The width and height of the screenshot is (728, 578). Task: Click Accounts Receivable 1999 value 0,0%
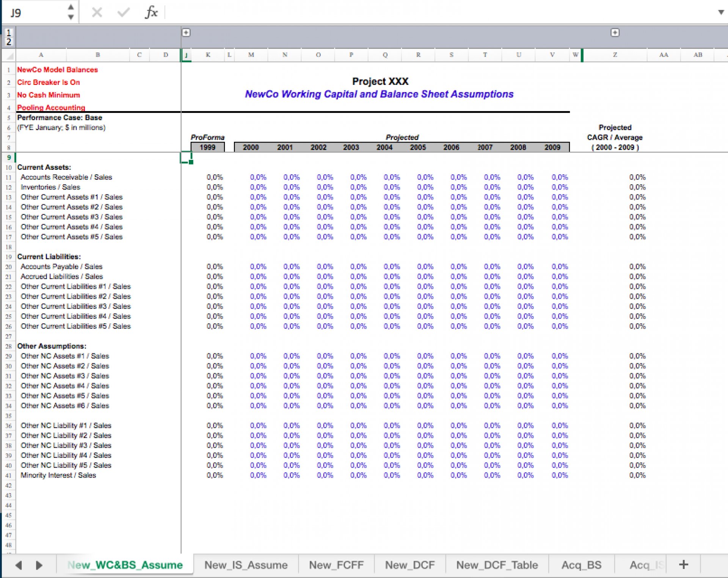215,177
